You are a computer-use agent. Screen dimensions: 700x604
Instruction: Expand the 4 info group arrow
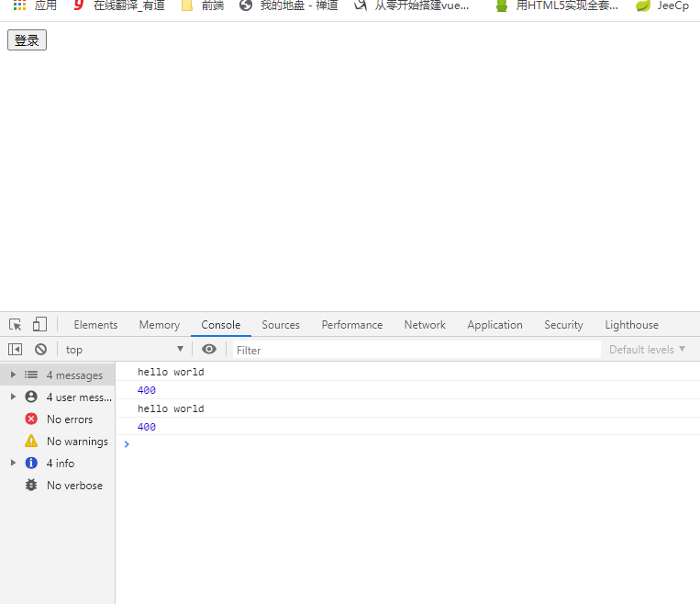coord(13,463)
